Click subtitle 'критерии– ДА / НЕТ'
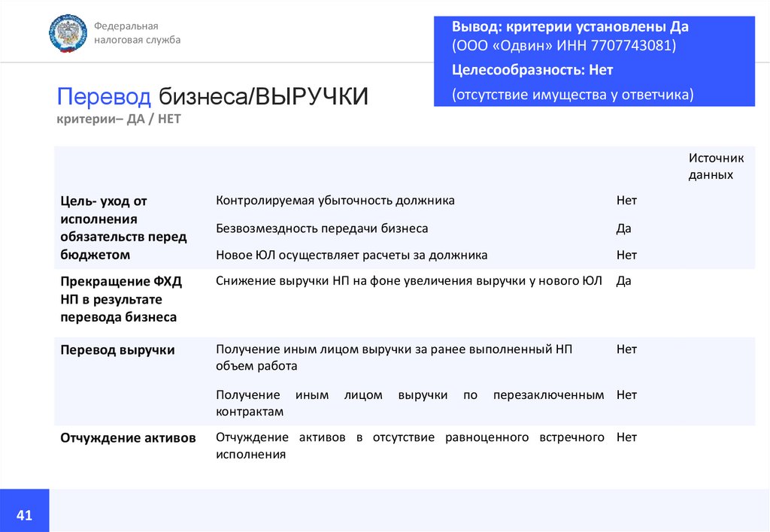 [119, 119]
